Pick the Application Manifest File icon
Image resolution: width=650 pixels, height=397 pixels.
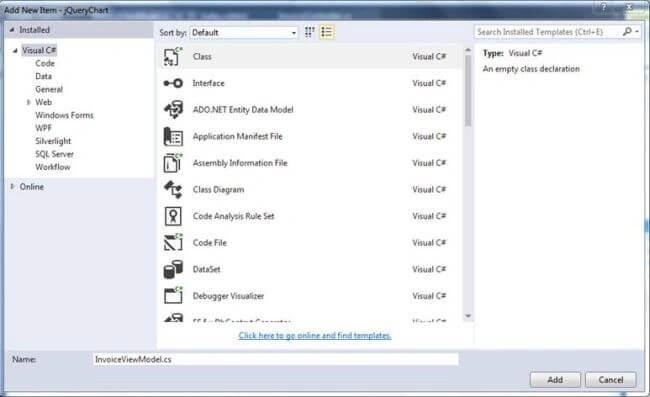[173, 137]
